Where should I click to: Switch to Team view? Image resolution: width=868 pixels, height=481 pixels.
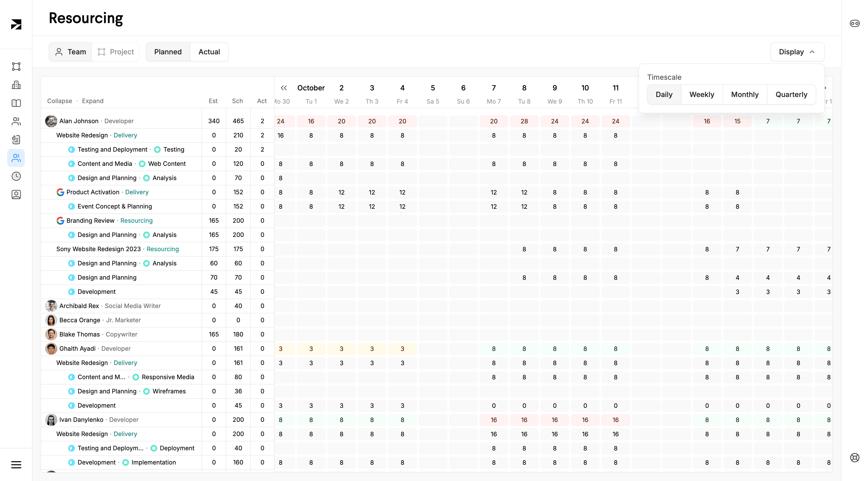[70, 52]
